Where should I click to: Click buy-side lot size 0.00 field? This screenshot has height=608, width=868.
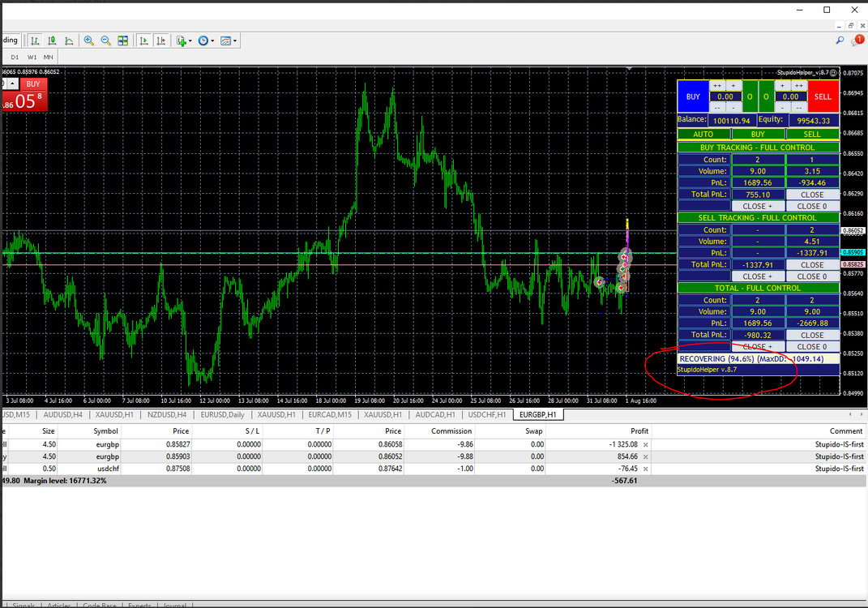point(725,97)
